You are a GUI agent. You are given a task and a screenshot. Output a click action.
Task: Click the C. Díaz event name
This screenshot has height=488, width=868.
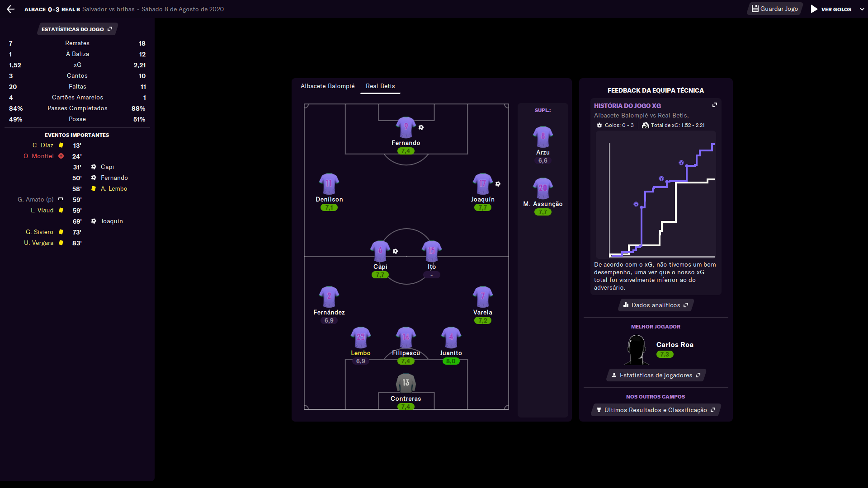click(43, 145)
